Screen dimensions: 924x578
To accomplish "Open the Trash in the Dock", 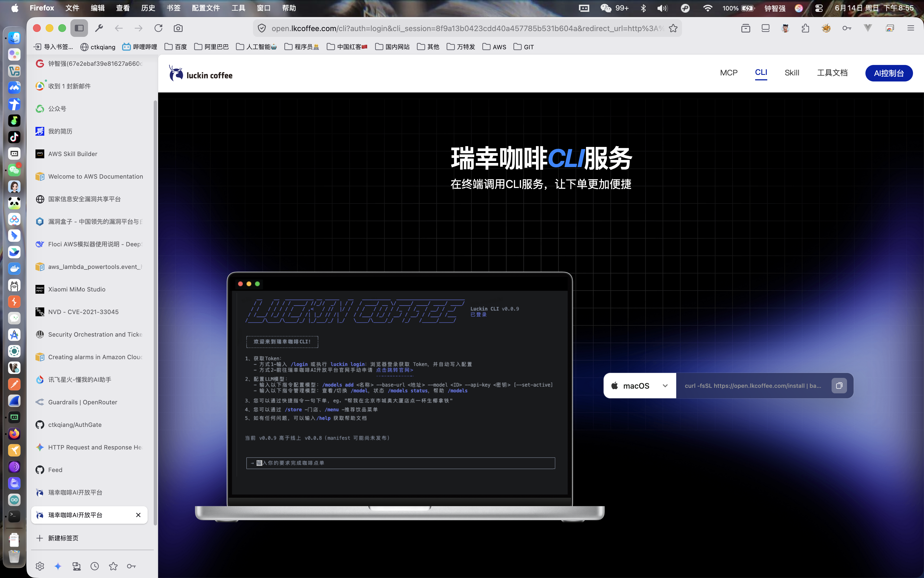I will click(14, 557).
